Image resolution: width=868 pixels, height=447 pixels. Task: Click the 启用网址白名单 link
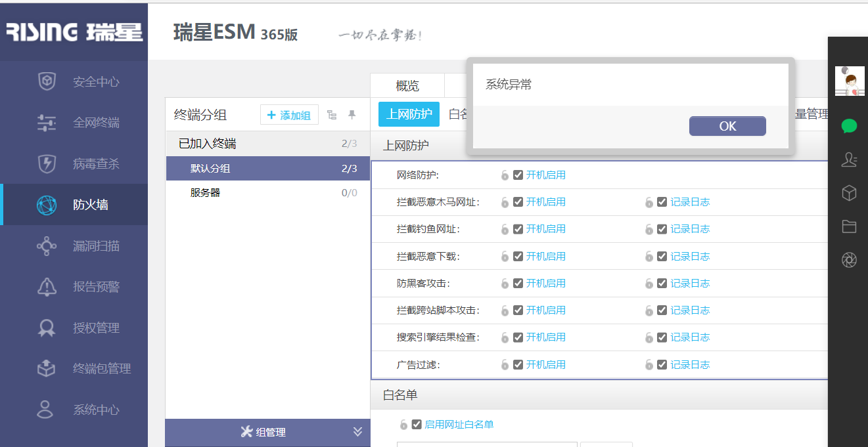click(x=459, y=425)
